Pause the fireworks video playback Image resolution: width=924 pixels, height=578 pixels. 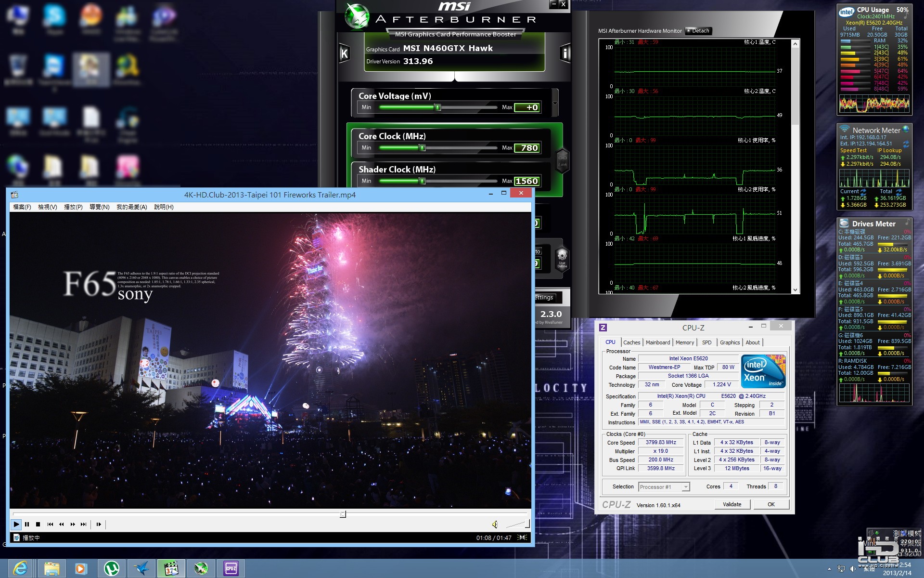point(27,524)
